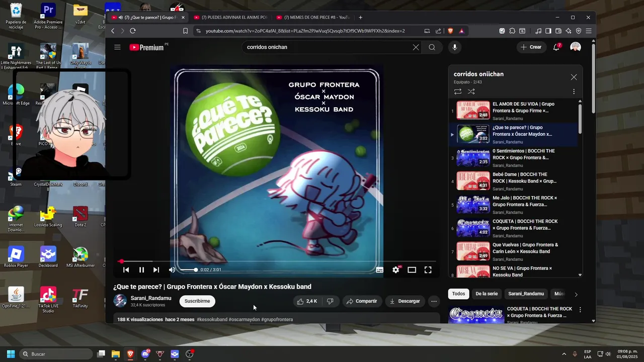The width and height of the screenshot is (644, 362).
Task: Open File Explorer from taskbar
Action: pyautogui.click(x=116, y=354)
